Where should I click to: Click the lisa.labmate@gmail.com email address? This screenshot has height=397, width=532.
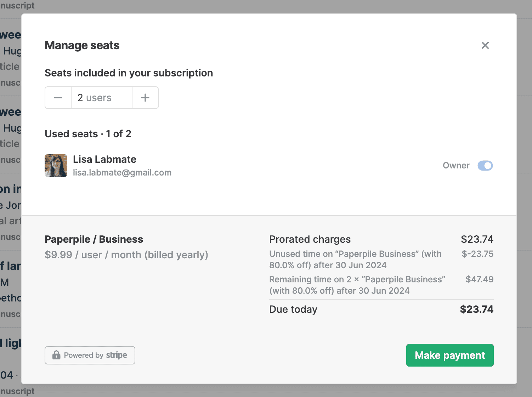[x=122, y=173]
